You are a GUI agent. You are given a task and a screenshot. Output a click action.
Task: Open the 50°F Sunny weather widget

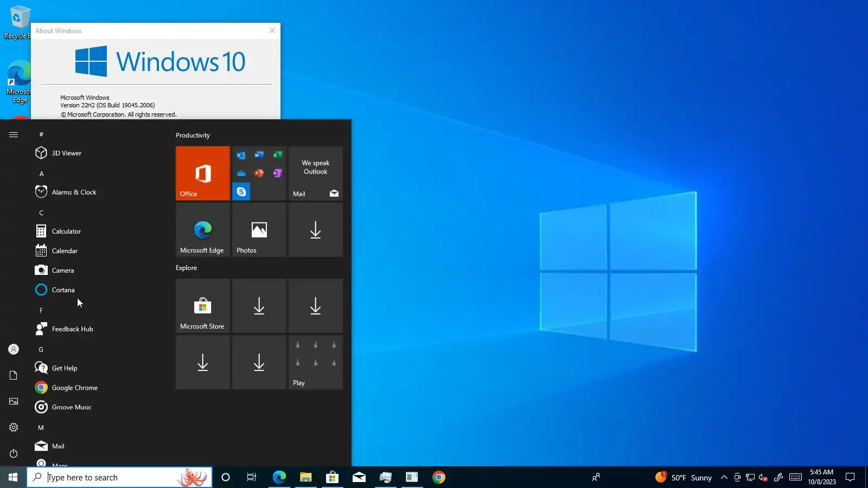pyautogui.click(x=684, y=477)
